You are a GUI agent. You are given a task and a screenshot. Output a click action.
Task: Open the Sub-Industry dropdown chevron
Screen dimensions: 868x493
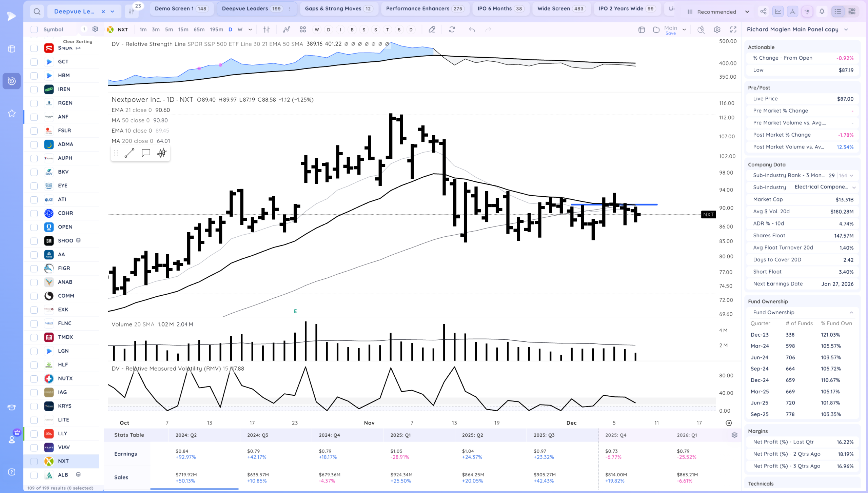coord(854,187)
